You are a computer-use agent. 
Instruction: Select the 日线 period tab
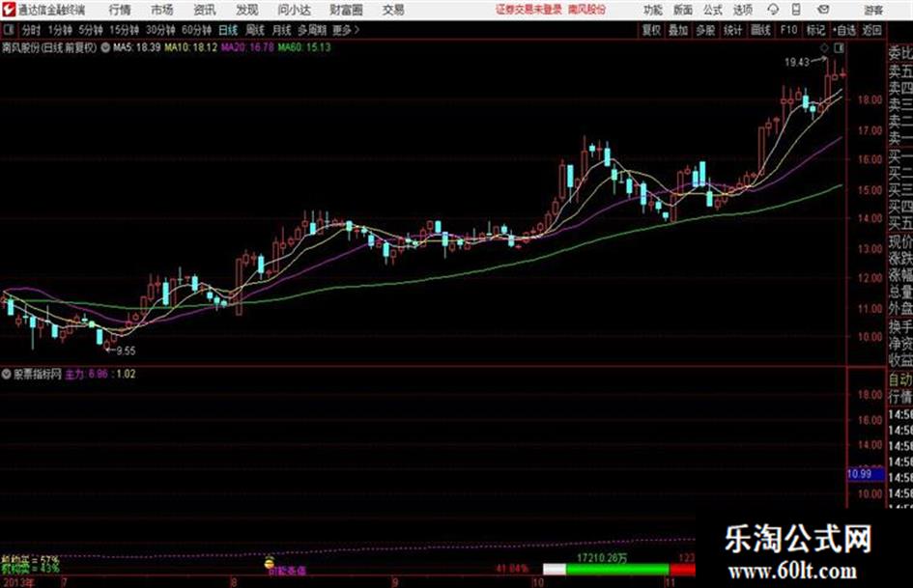[228, 30]
